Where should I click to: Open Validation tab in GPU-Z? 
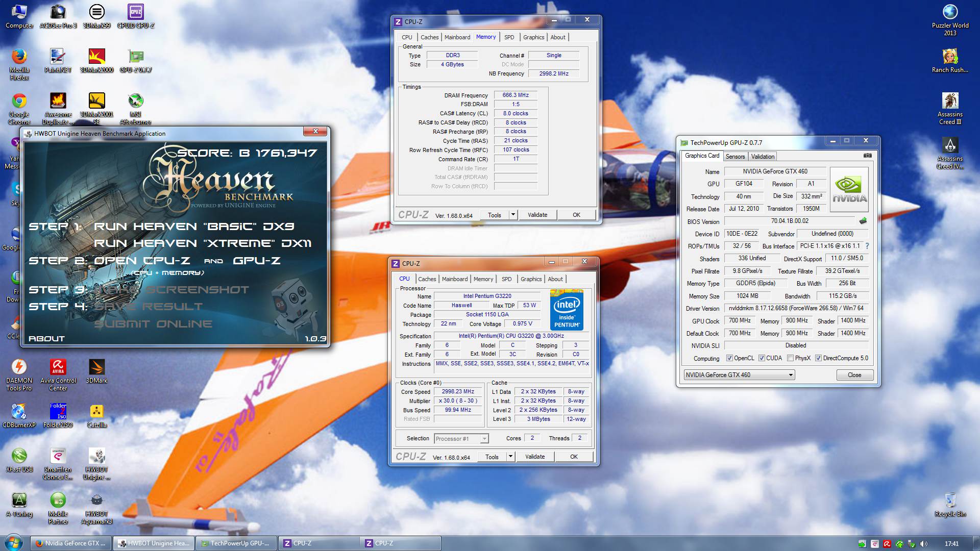pyautogui.click(x=763, y=157)
